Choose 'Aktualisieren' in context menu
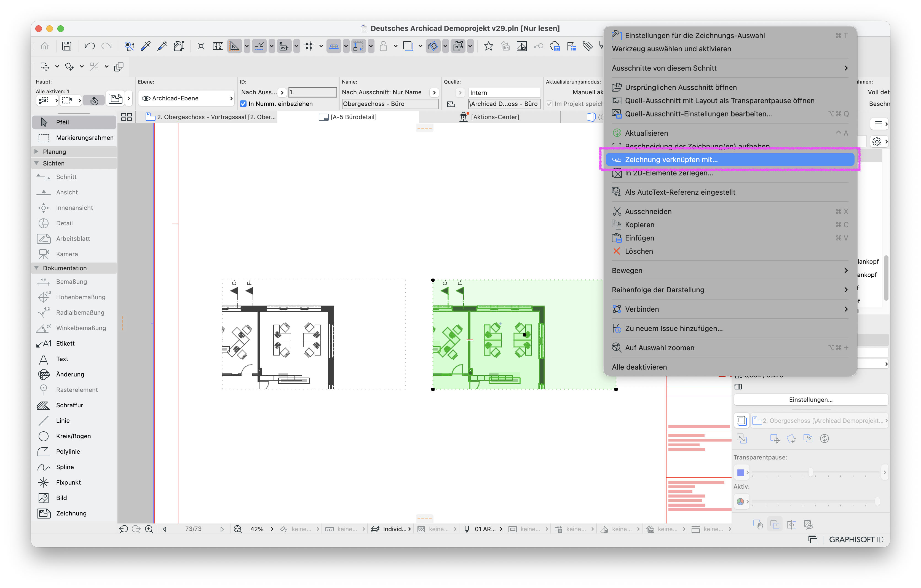The image size is (921, 588). click(730, 133)
